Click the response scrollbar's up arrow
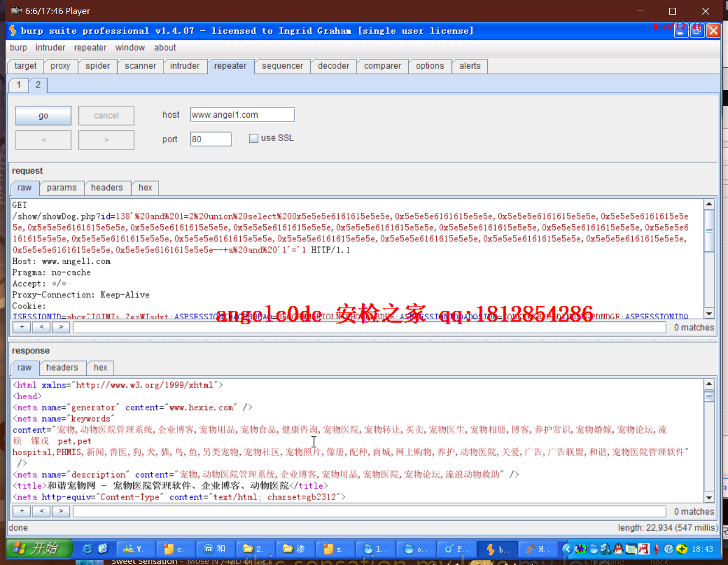Screen dimensions: 728x565 coord(709,384)
